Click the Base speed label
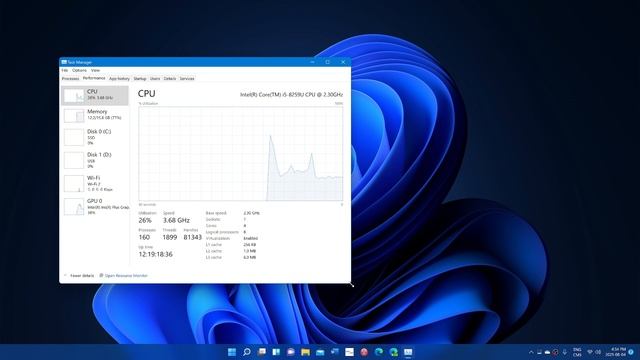 (x=216, y=213)
